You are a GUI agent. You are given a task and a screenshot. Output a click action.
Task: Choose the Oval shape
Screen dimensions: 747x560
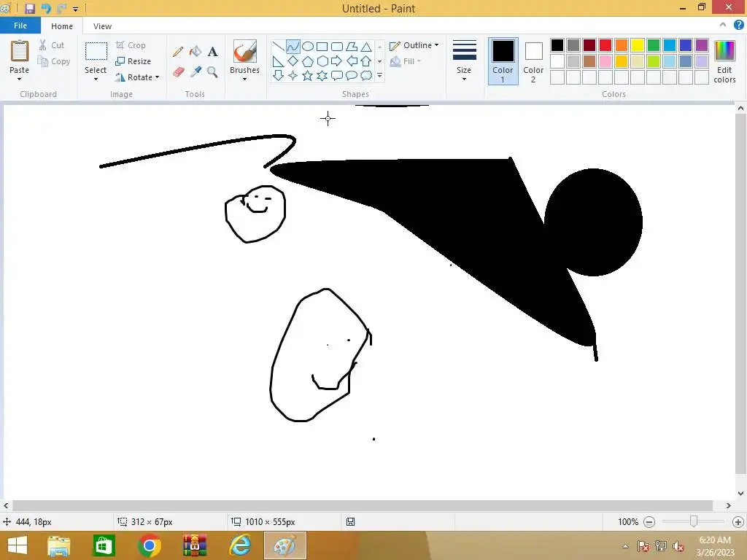pos(308,47)
